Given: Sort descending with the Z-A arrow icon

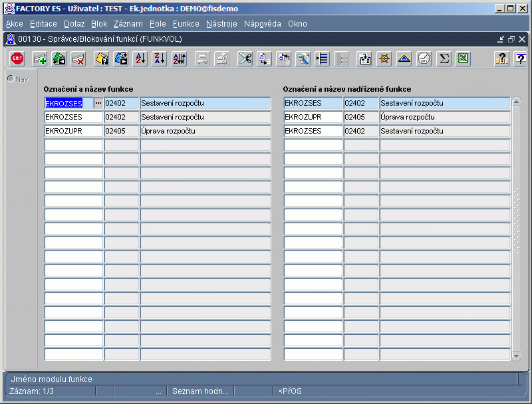Looking at the screenshot, I should coord(160,58).
